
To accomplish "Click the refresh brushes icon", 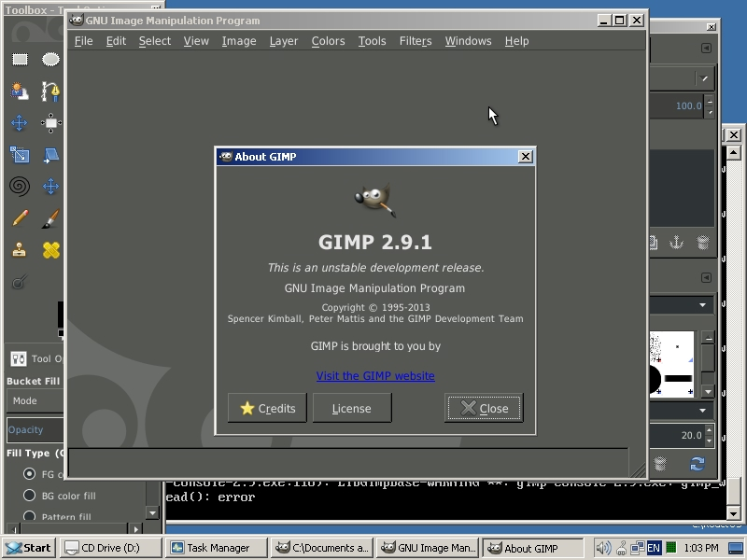I will point(698,464).
